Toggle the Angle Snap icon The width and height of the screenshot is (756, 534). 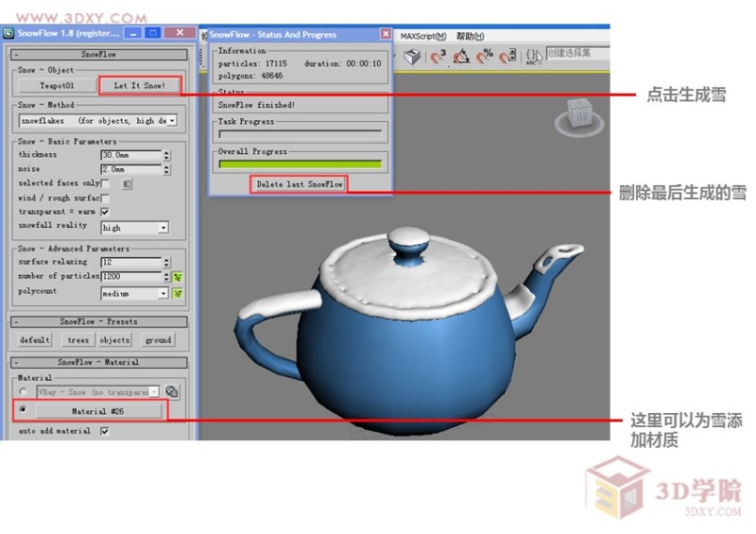461,57
